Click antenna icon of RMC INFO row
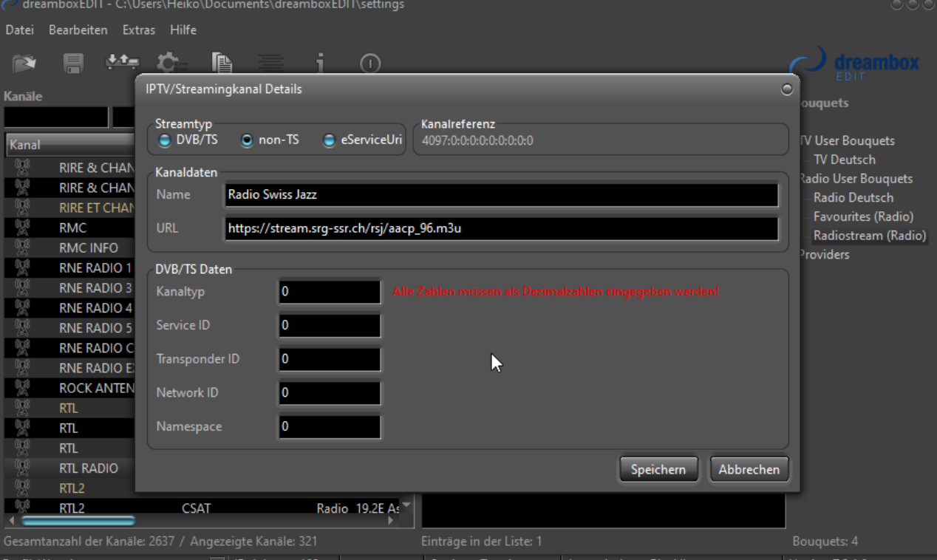937x560 pixels. tap(21, 248)
